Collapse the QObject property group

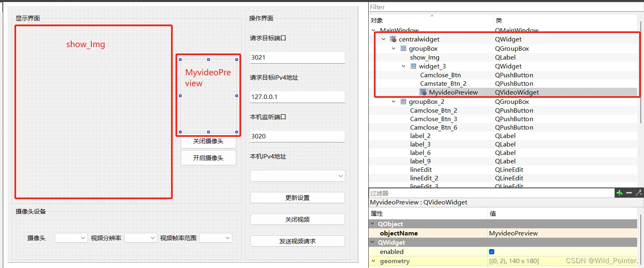(x=372, y=224)
